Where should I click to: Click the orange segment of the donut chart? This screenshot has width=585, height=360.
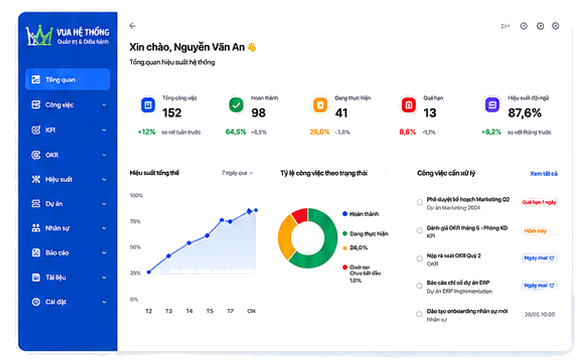(x=286, y=237)
